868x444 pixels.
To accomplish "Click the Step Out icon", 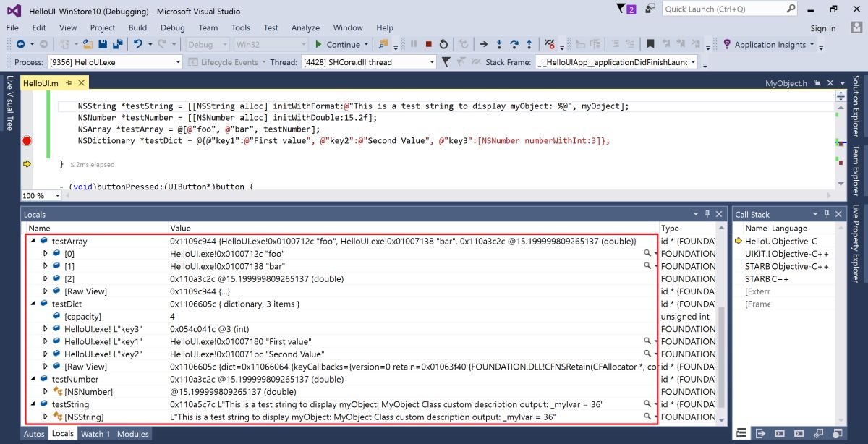I will 529,45.
